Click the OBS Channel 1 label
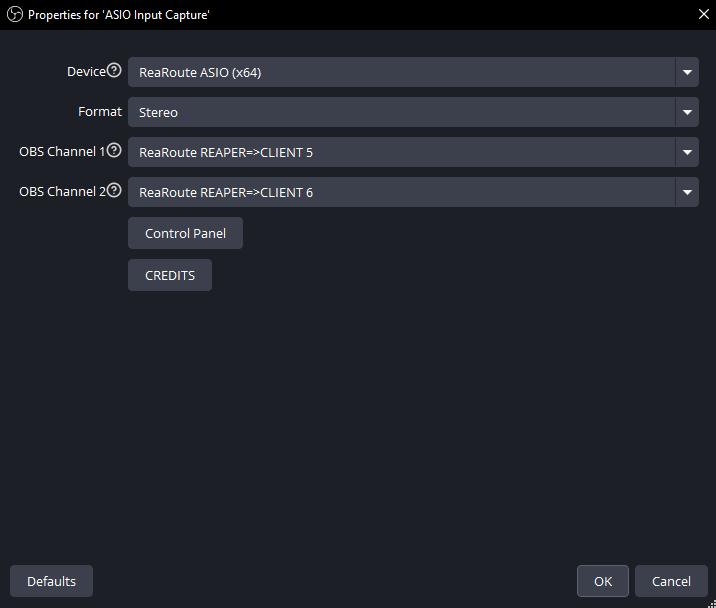 (x=62, y=152)
